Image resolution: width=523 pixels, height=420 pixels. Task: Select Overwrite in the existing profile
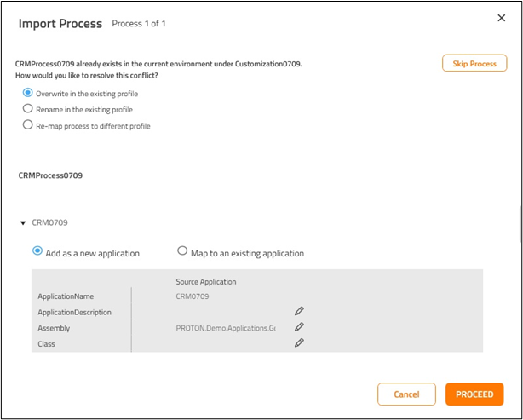[28, 93]
